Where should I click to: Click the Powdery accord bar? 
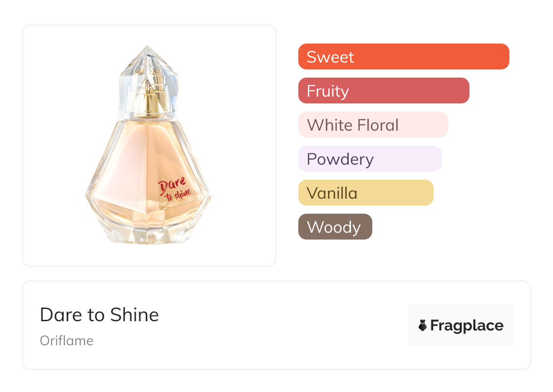pyautogui.click(x=370, y=159)
